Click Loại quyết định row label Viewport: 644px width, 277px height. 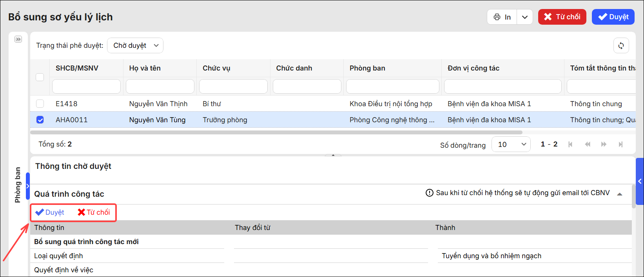click(x=58, y=256)
